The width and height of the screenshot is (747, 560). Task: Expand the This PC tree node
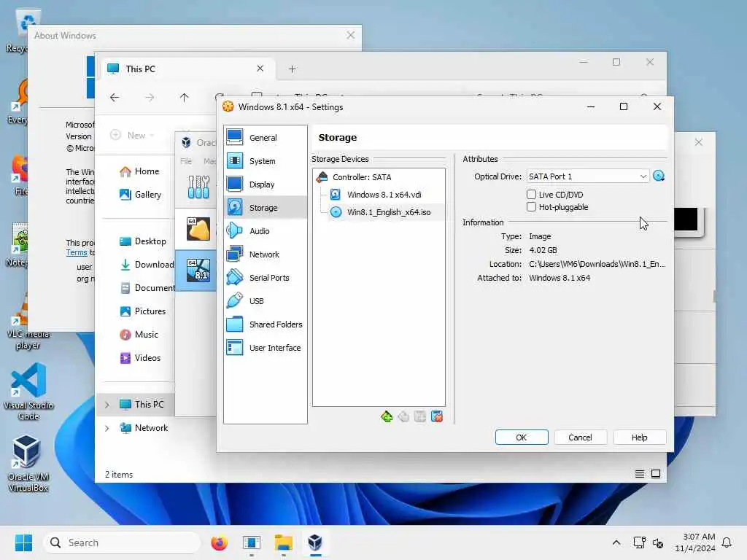pos(107,405)
